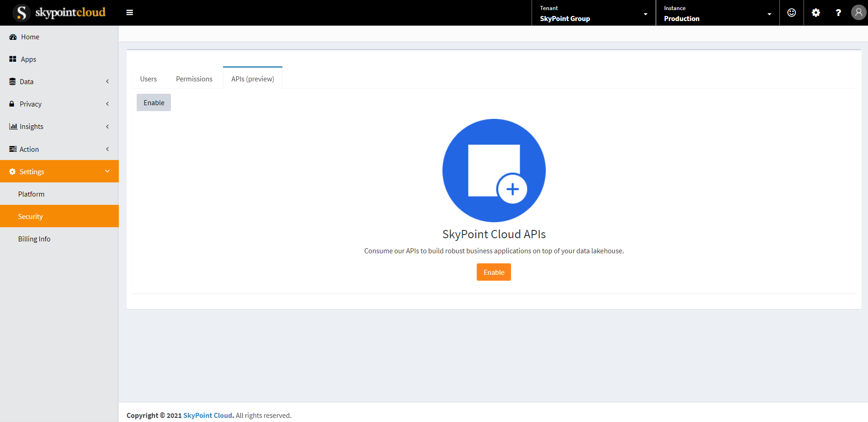Viewport: 868px width, 422px height.
Task: Expand the Privacy menu chevron
Action: point(107,104)
